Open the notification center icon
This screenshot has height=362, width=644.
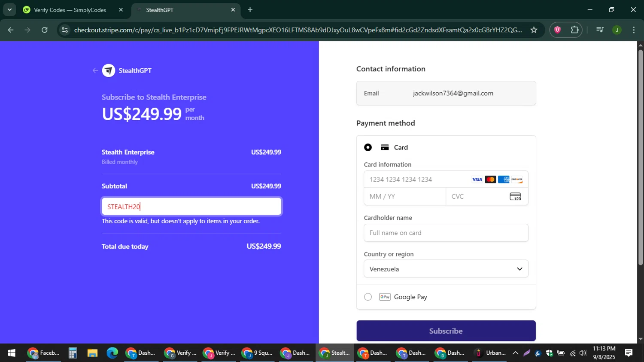[629, 353]
